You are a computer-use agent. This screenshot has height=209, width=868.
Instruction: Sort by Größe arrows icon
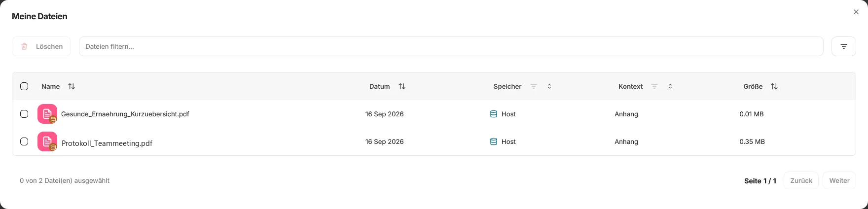[x=774, y=86]
